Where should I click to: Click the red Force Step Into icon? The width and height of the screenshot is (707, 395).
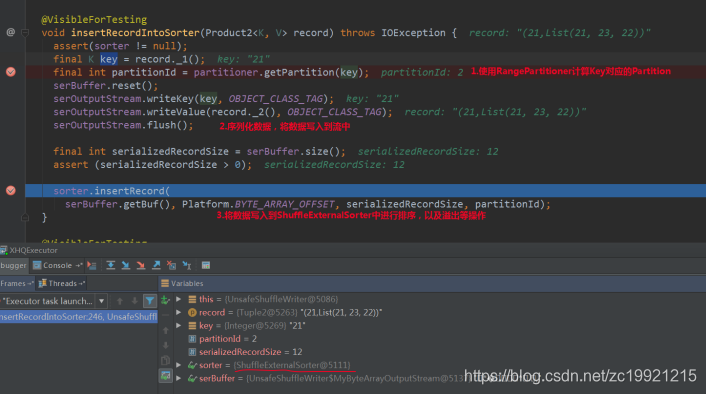pyautogui.click(x=141, y=266)
